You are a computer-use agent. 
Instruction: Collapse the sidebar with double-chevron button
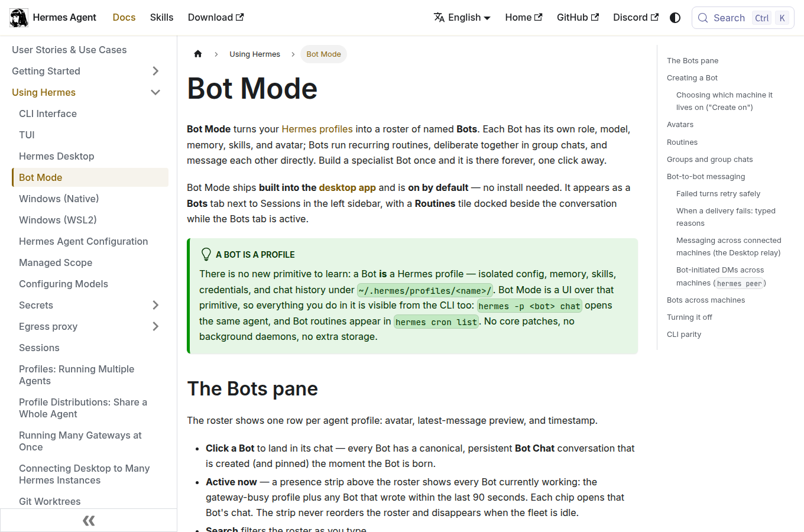click(89, 520)
